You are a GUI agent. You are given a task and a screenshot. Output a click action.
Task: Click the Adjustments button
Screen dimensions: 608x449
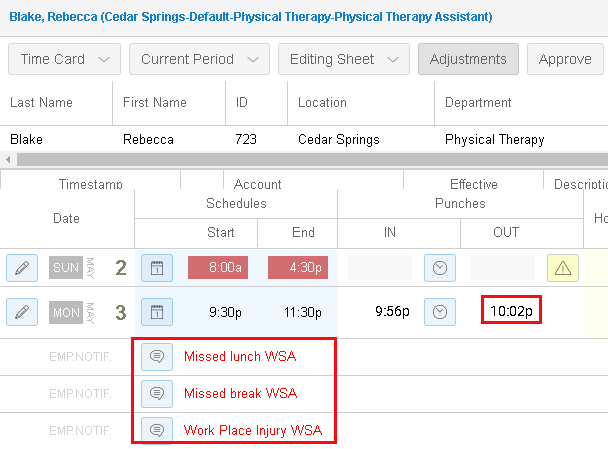468,59
